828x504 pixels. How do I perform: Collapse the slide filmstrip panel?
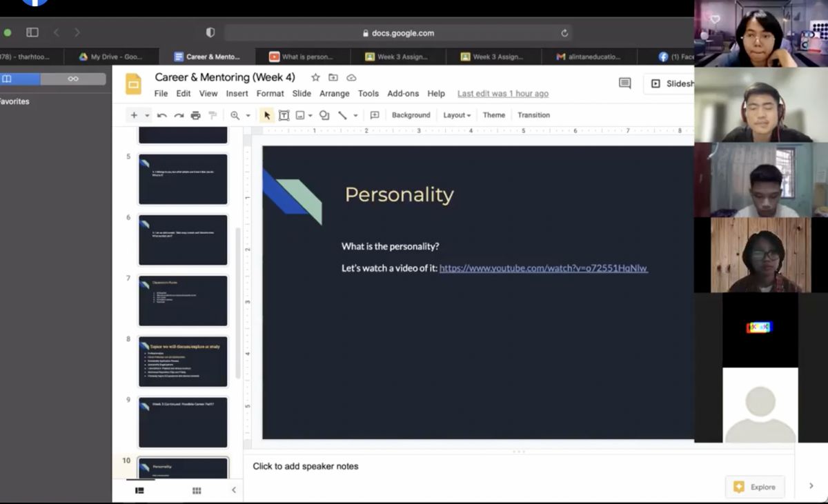[x=233, y=490]
